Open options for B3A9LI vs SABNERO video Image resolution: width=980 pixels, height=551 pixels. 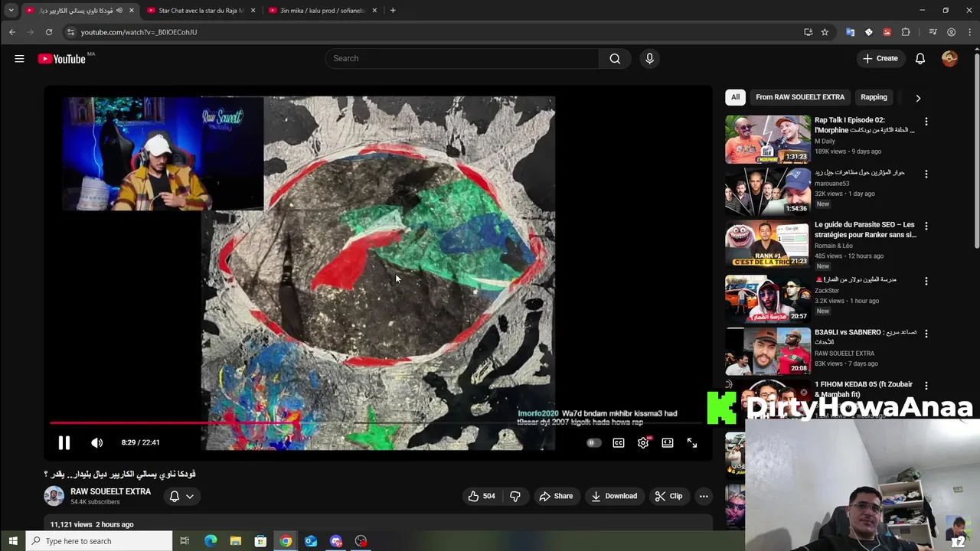926,334
